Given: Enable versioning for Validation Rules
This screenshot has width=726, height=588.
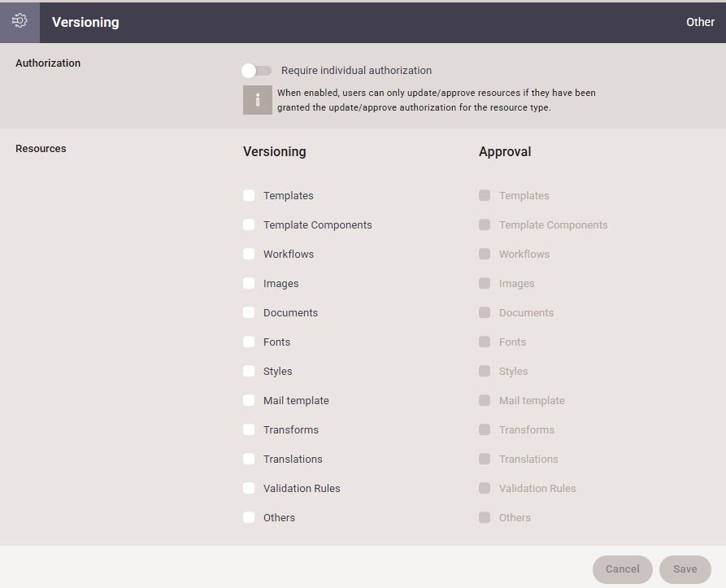Looking at the screenshot, I should click(x=249, y=489).
